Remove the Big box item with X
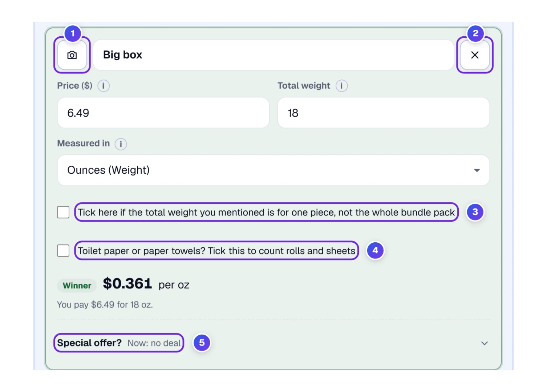The width and height of the screenshot is (547, 392). click(x=475, y=55)
